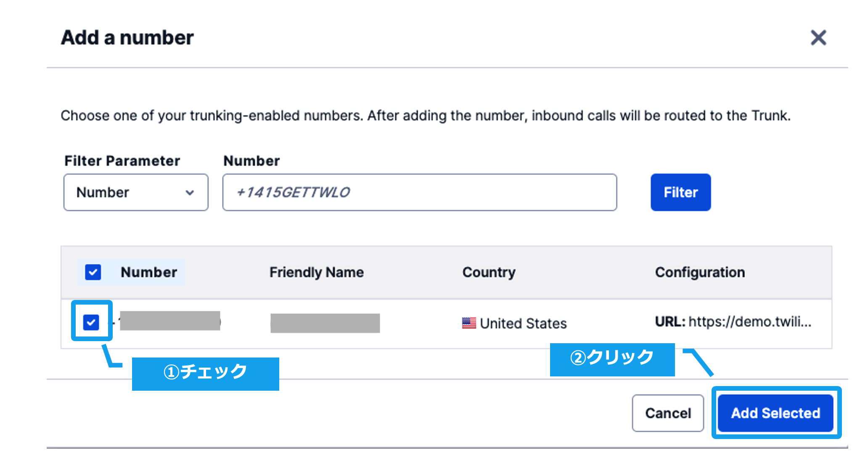Viewport: 868px width, 468px height.
Task: Click the ②クリック annotation label
Action: 612,359
